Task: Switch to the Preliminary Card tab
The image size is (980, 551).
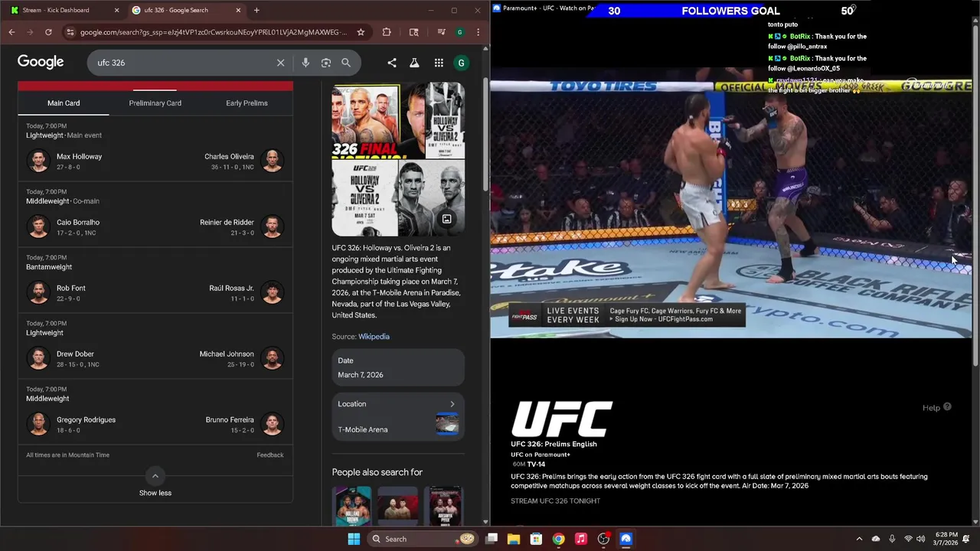Action: (155, 103)
